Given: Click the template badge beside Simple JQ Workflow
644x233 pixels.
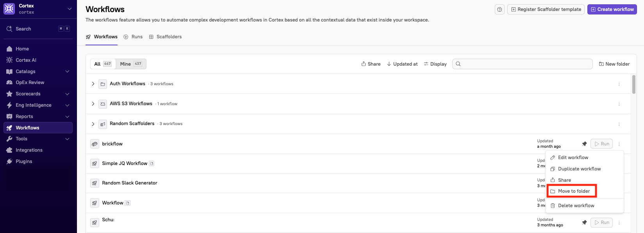Looking at the screenshot, I should (x=152, y=163).
